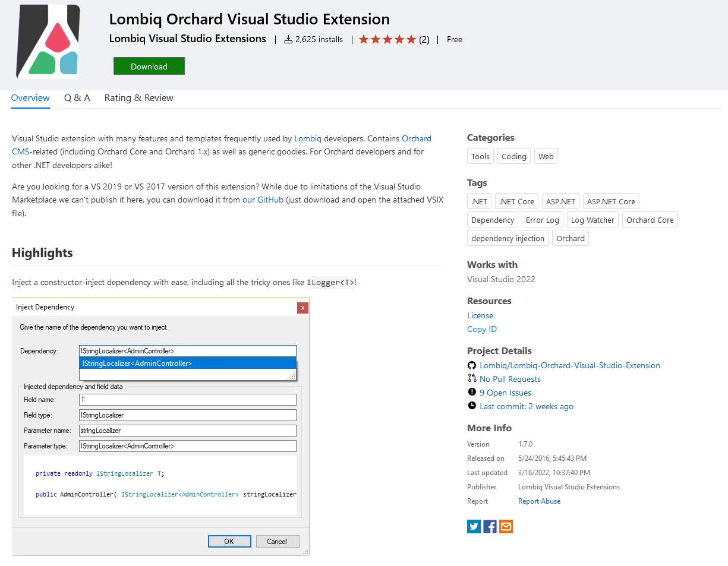Click the Copy ID link
Screen dimensions: 728x566
(x=482, y=329)
